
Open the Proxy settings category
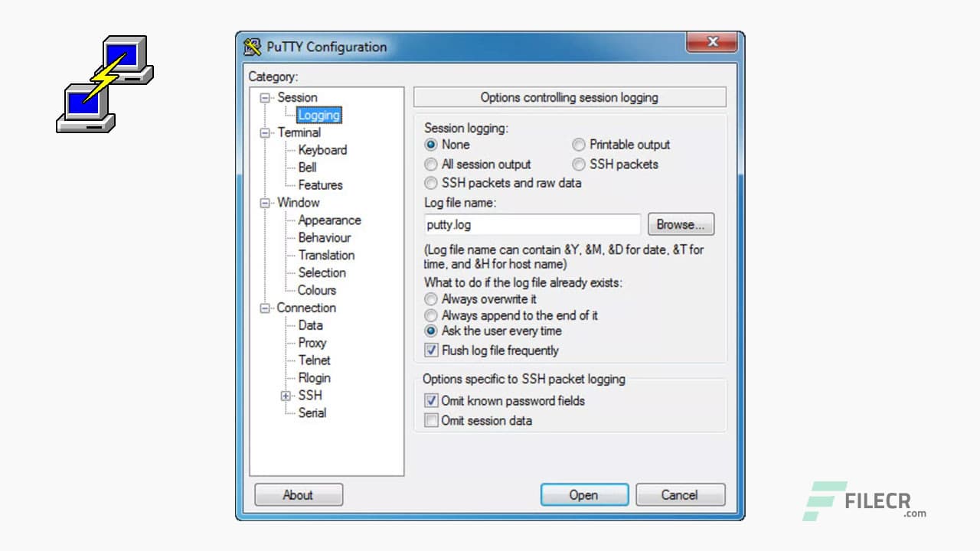[312, 343]
